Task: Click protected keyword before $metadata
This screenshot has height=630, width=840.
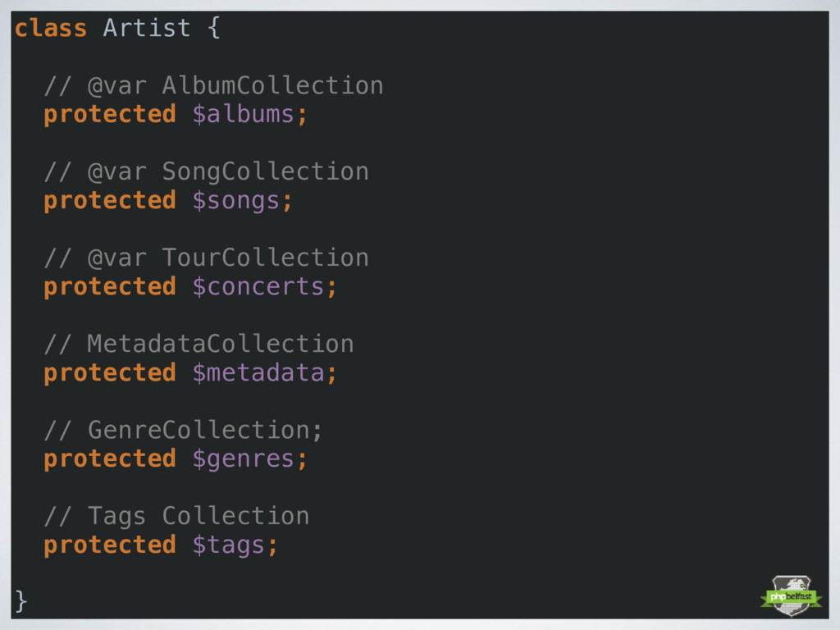Action: 110,373
